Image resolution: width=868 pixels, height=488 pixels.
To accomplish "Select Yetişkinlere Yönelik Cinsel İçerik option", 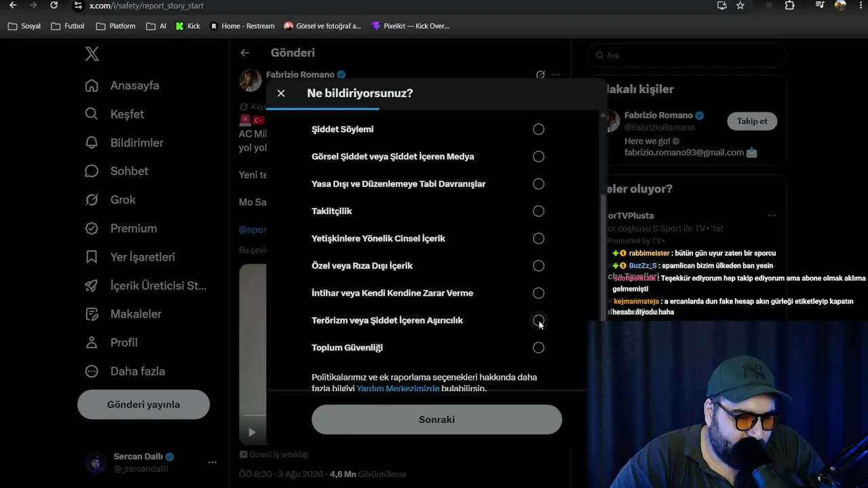I will coord(538,239).
